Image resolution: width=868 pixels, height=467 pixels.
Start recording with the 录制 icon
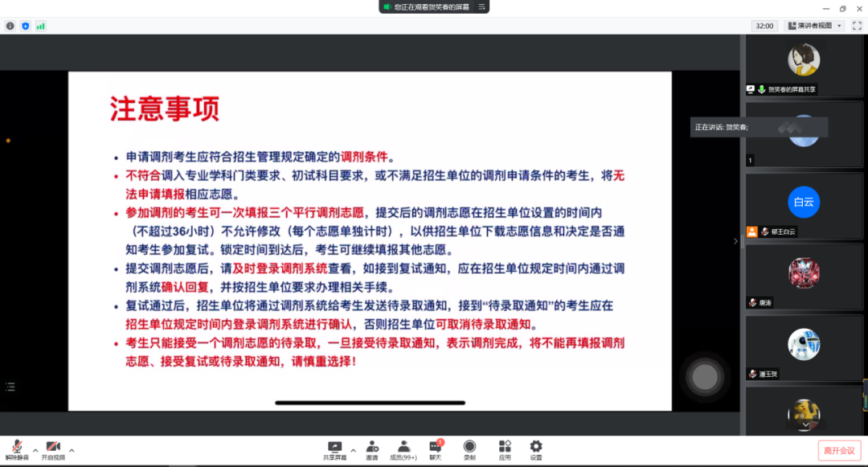point(469,449)
